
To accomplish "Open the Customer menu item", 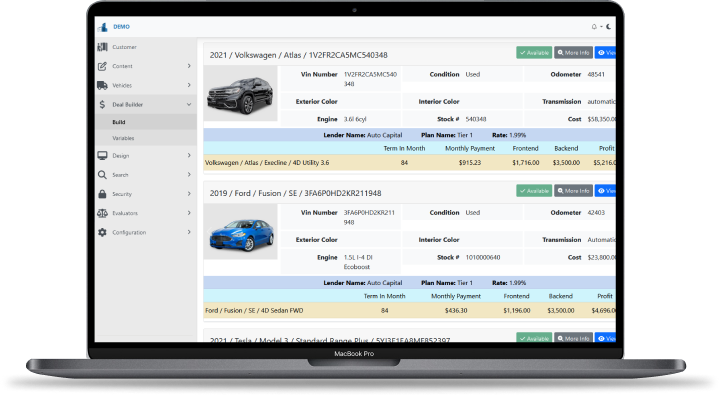I will 146,47.
